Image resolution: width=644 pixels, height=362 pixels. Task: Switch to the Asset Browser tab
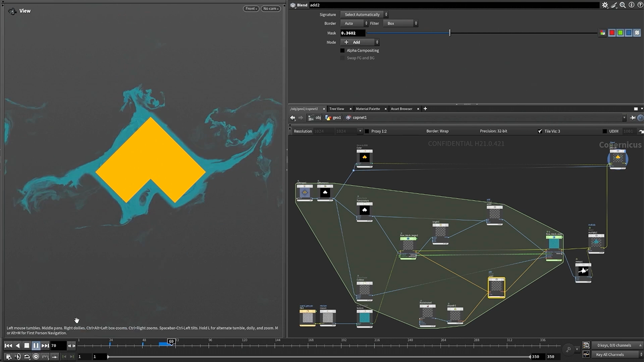[401, 109]
